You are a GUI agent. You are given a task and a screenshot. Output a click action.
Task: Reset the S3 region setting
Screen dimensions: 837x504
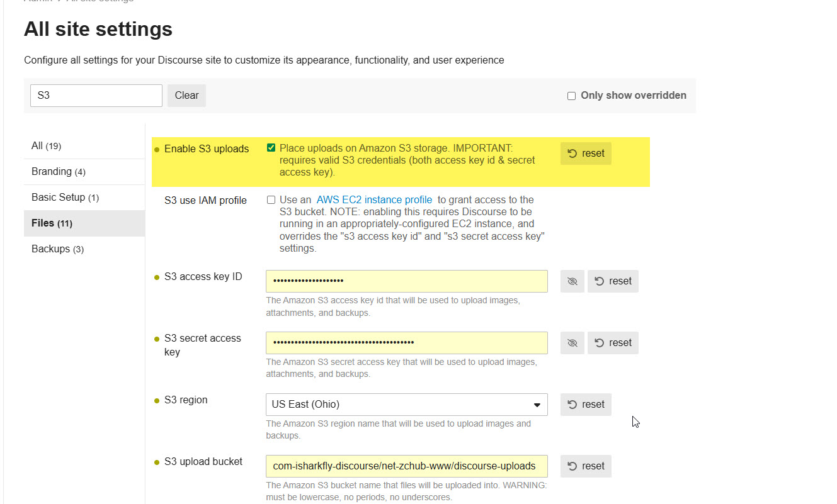click(x=586, y=405)
